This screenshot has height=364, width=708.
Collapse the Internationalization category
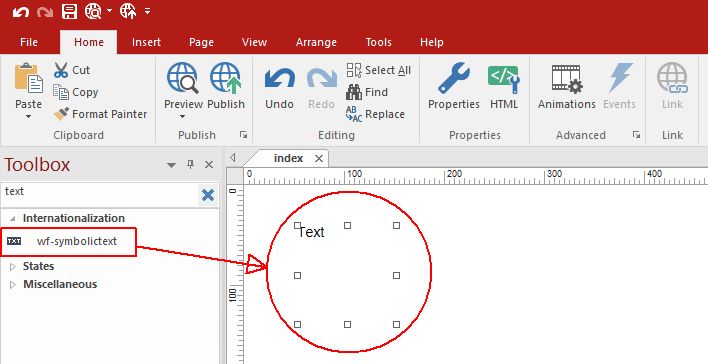coord(13,219)
